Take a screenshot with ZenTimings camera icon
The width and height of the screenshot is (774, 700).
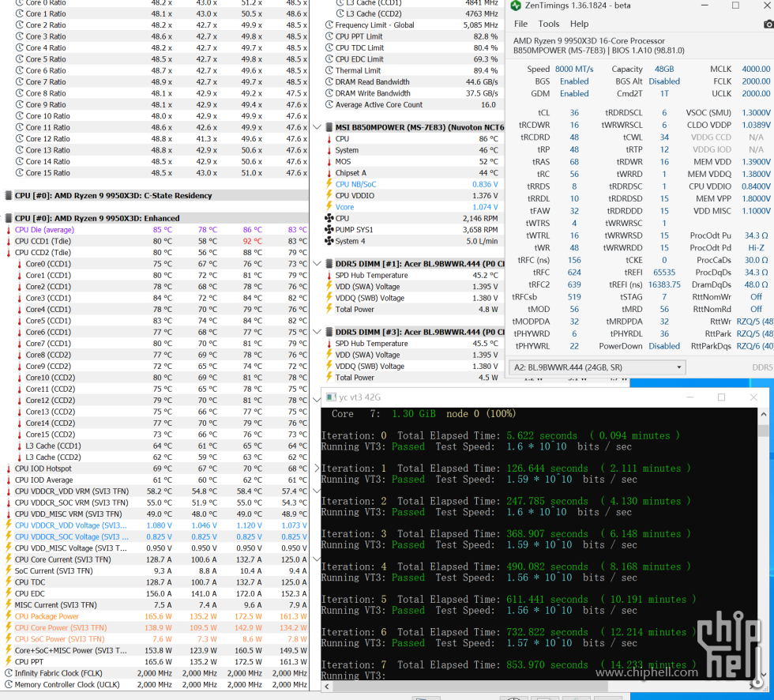[x=768, y=24]
